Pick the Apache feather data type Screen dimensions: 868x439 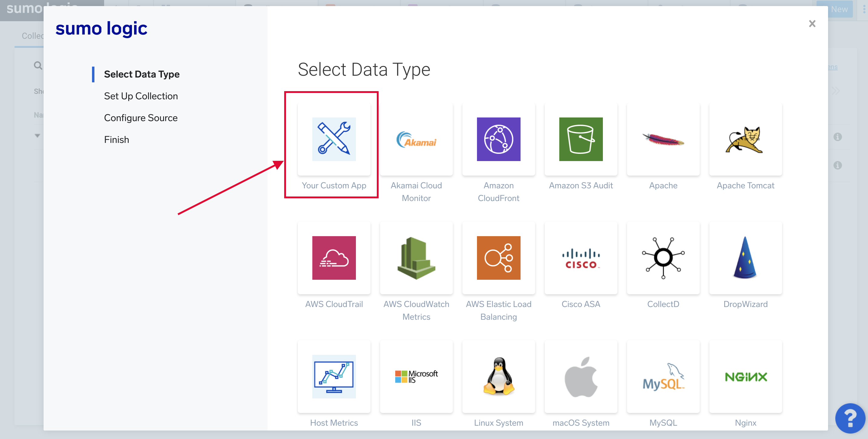[x=663, y=139]
